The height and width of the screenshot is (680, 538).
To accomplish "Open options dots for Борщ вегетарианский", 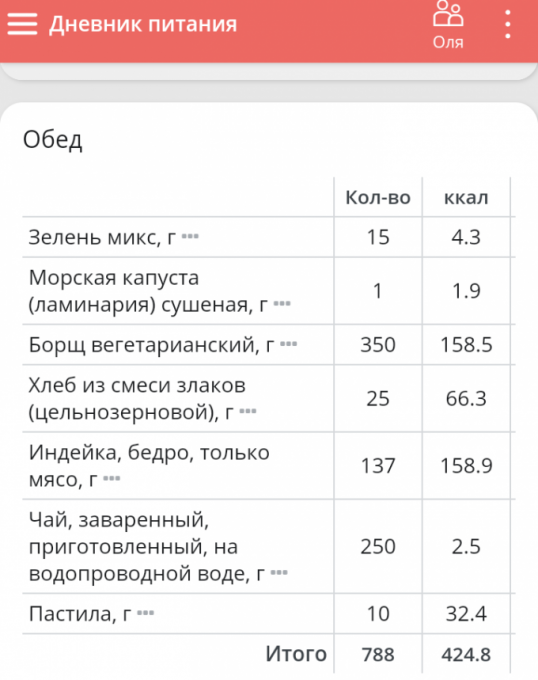I will pyautogui.click(x=288, y=344).
